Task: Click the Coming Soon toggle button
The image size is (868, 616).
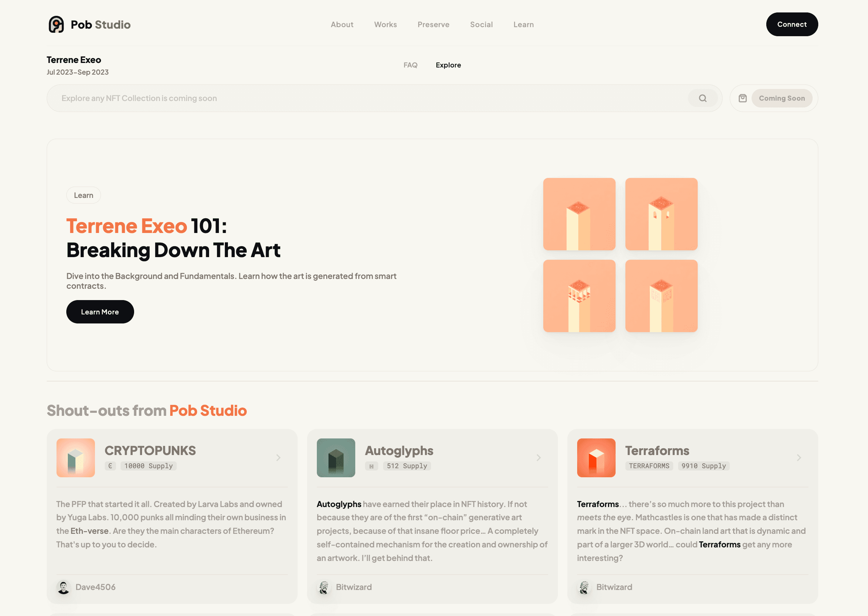Action: tap(782, 97)
